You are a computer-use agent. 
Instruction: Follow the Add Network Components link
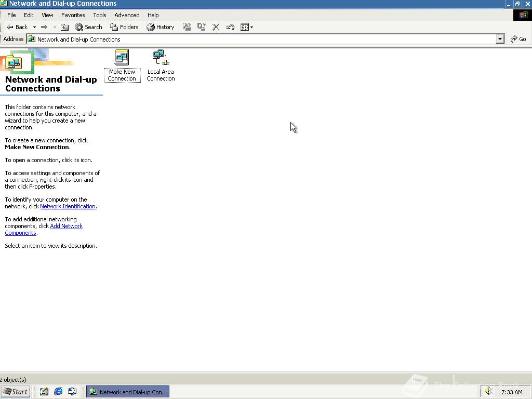pyautogui.click(x=66, y=227)
